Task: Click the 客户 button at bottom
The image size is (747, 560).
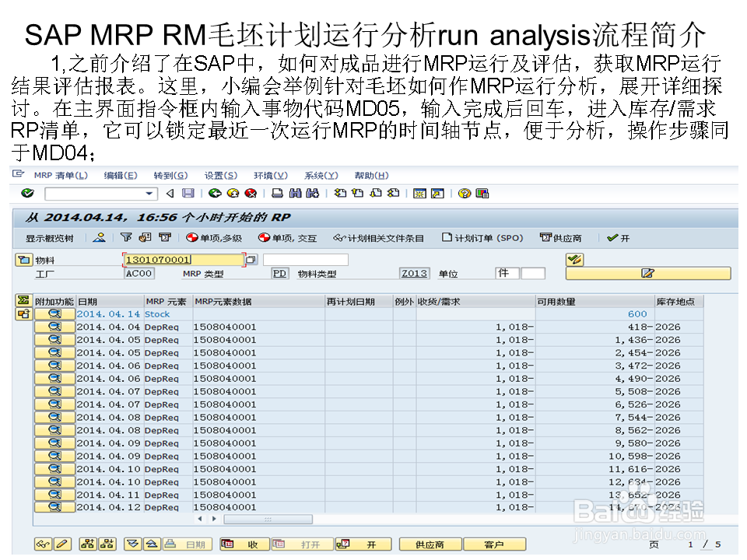Action: pyautogui.click(x=495, y=544)
